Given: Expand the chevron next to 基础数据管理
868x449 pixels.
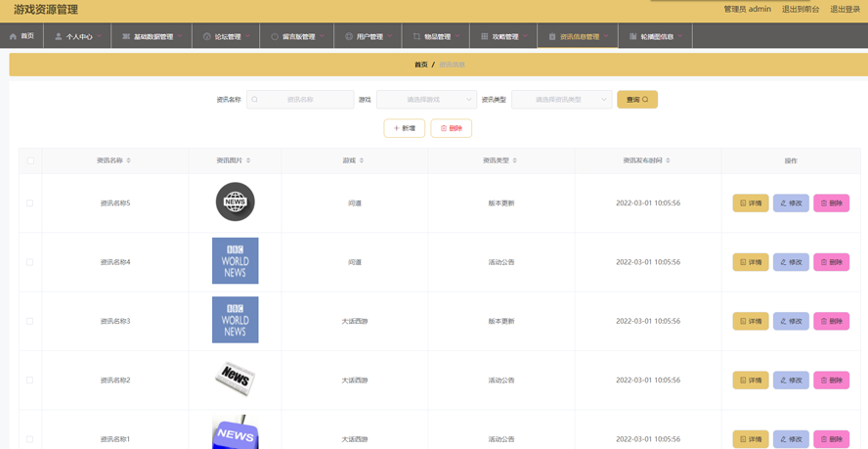Looking at the screenshot, I should coord(180,36).
